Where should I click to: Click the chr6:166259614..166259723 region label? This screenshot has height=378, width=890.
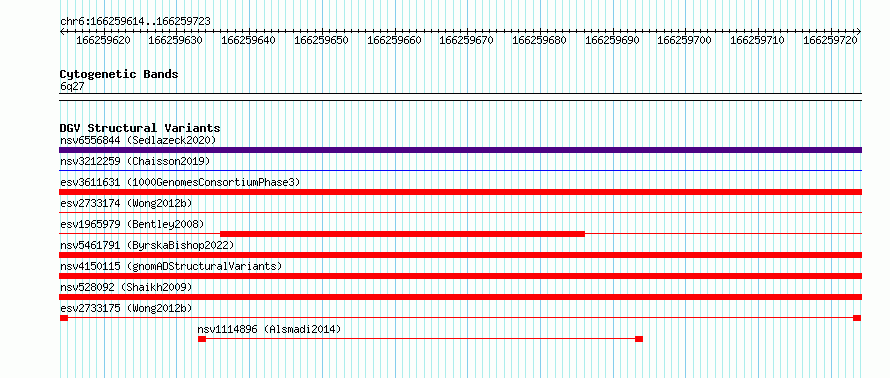(x=135, y=21)
